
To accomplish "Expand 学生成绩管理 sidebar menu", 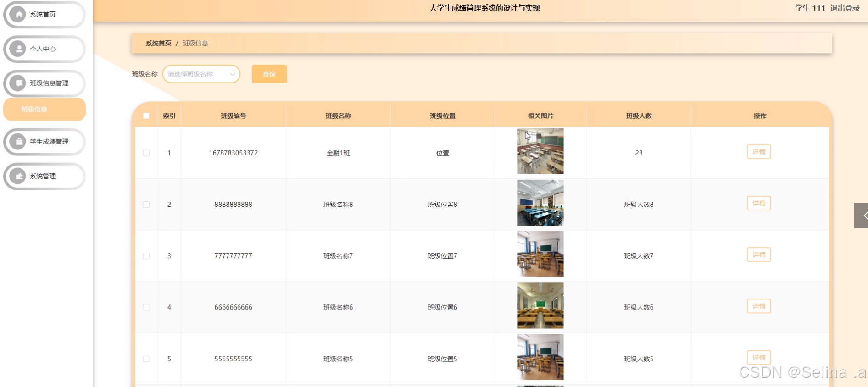I will (45, 142).
